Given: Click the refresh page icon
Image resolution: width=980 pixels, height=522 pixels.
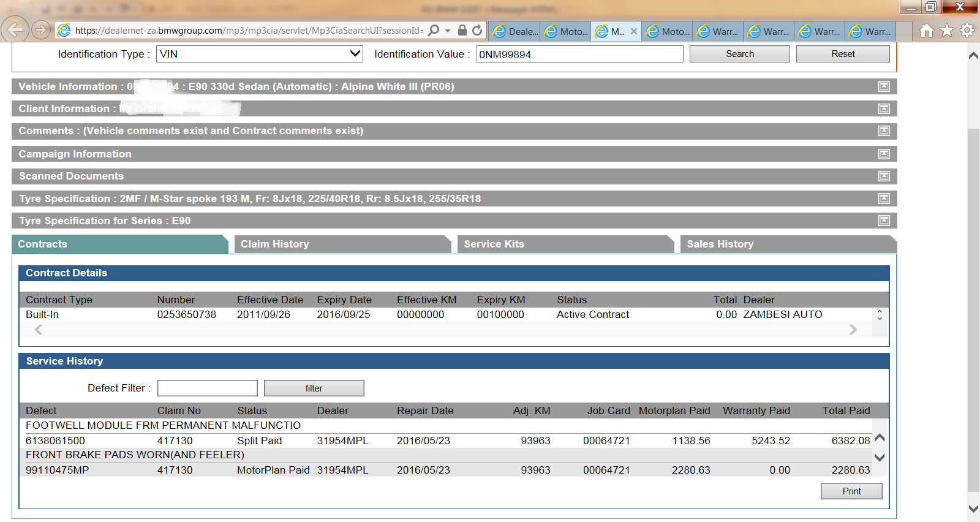Looking at the screenshot, I should click(477, 30).
